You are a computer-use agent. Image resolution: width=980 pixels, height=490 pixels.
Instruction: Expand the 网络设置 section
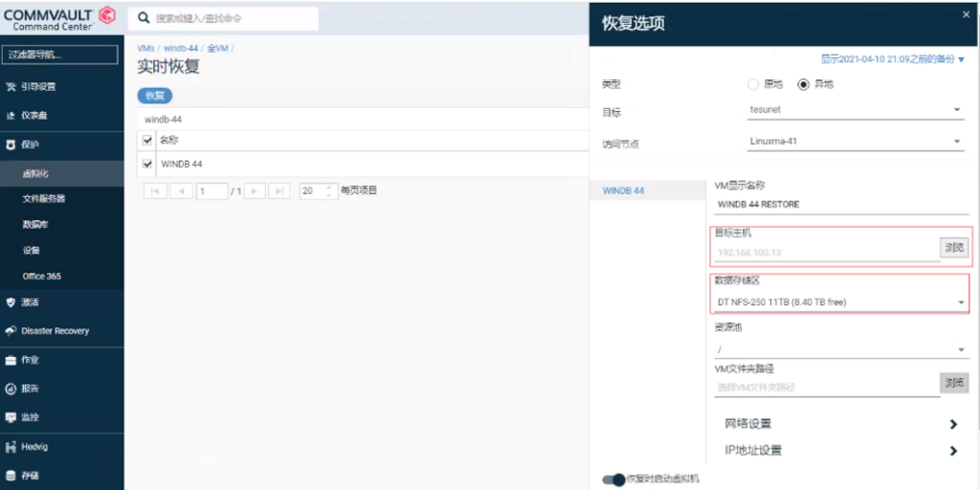tap(953, 424)
